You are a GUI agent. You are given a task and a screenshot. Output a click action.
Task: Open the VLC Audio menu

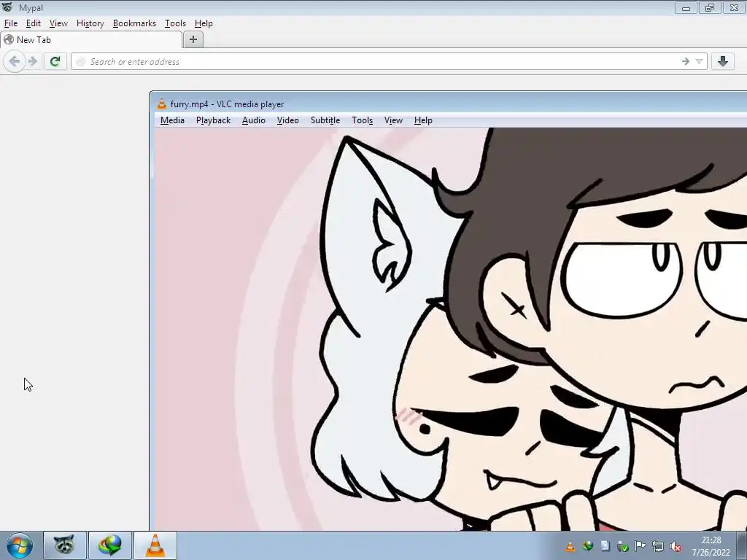[253, 120]
